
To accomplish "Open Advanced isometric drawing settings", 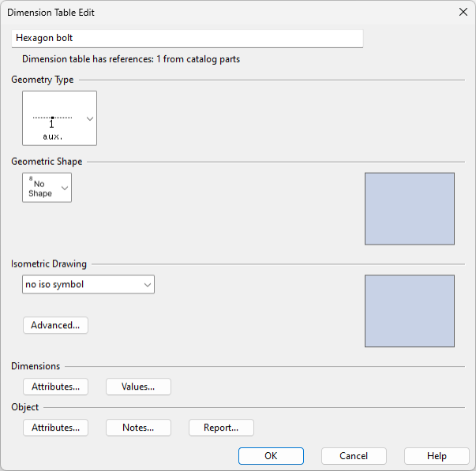I will tap(55, 325).
